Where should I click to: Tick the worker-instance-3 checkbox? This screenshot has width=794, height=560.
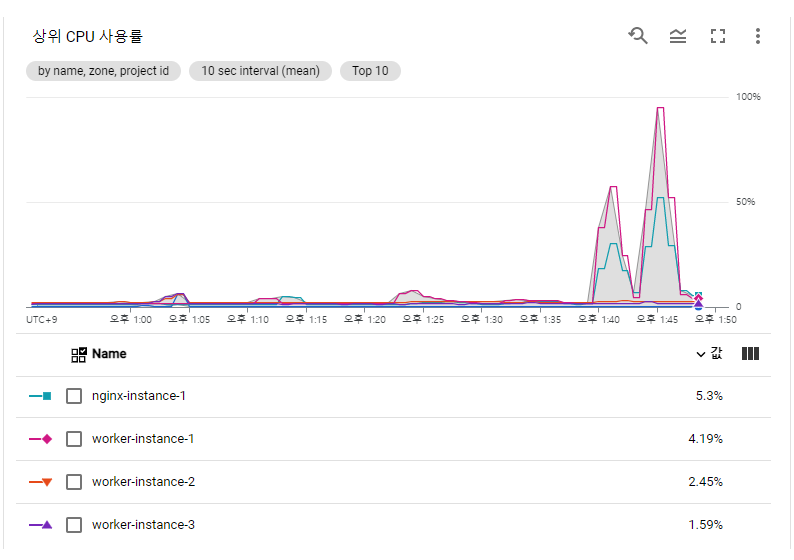[74, 525]
